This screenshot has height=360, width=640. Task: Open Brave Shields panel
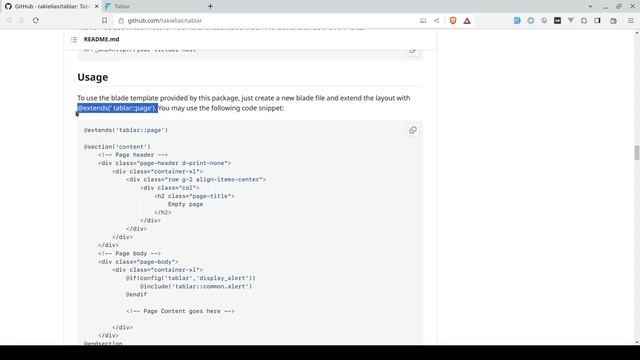(x=453, y=20)
